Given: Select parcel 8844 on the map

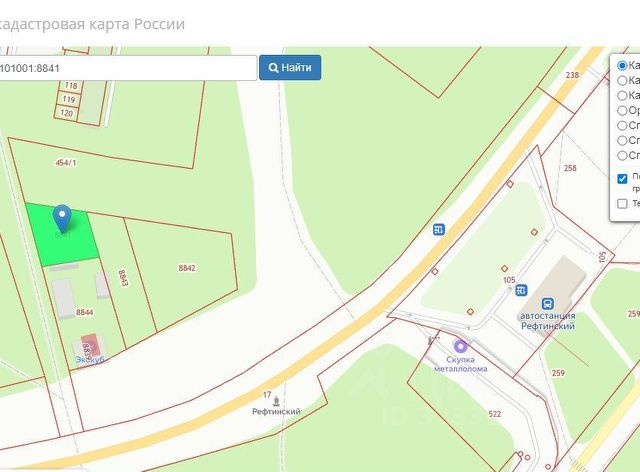Looking at the screenshot, I should (84, 312).
